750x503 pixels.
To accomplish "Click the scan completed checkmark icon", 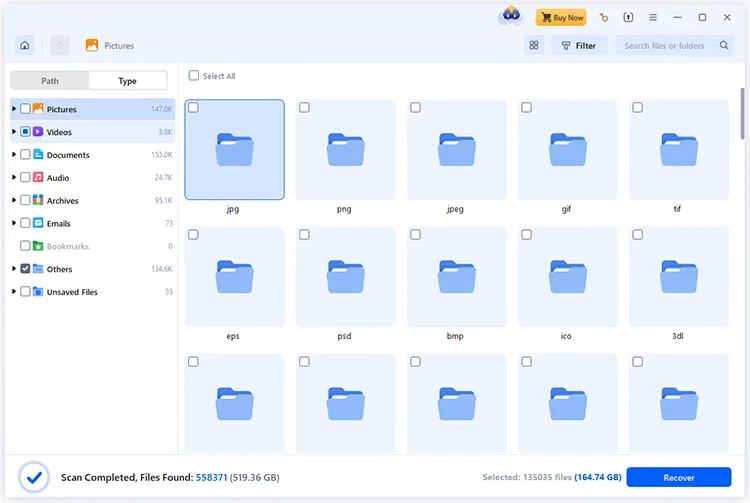I will (34, 477).
